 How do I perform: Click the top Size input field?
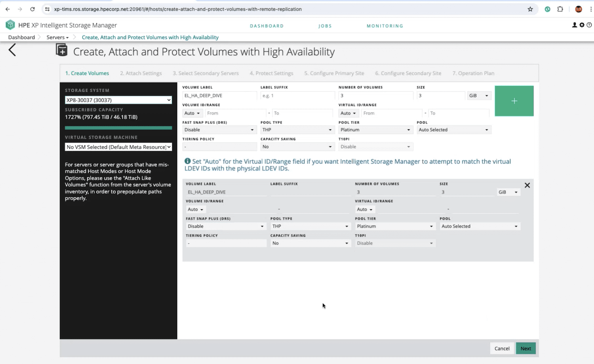point(441,95)
